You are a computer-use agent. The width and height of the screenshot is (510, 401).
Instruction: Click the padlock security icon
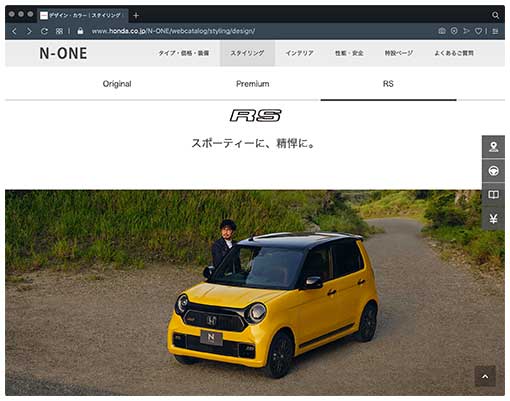(80, 31)
